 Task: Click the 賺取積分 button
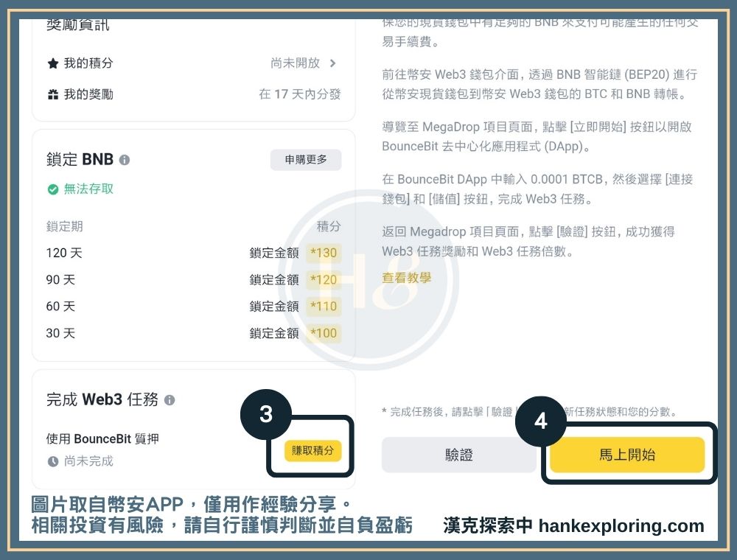(312, 450)
